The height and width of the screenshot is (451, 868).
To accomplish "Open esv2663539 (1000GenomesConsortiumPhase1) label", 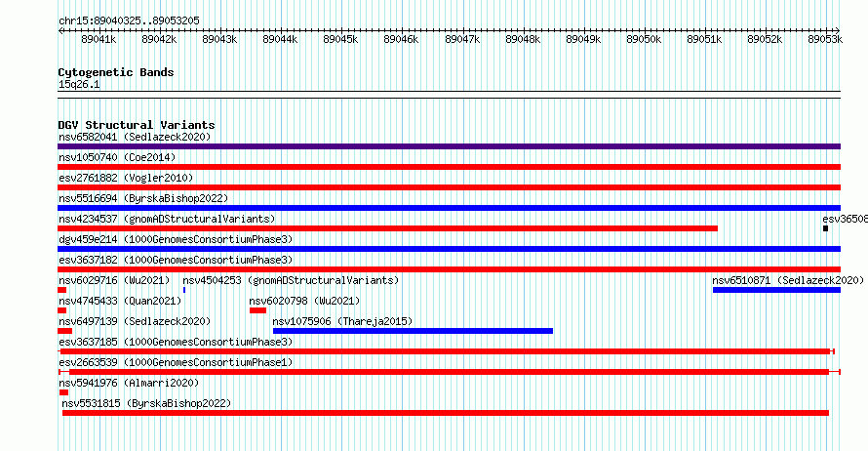I will pyautogui.click(x=176, y=362).
